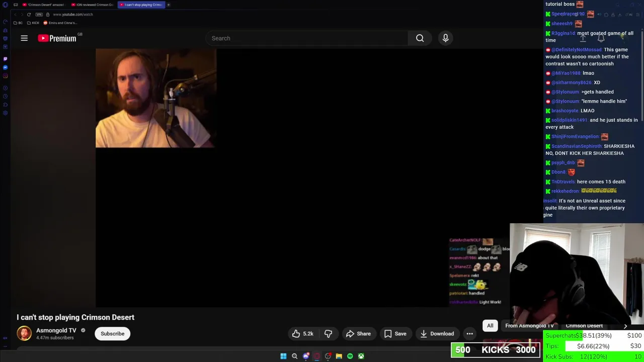
Task: Click the Subscribe button
Action: point(112,334)
